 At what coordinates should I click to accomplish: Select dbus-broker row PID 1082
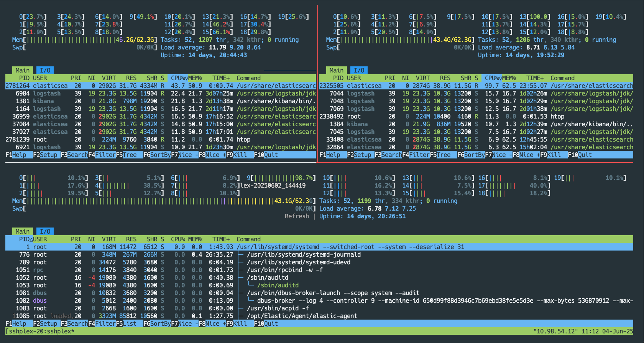pyautogui.click(x=319, y=300)
